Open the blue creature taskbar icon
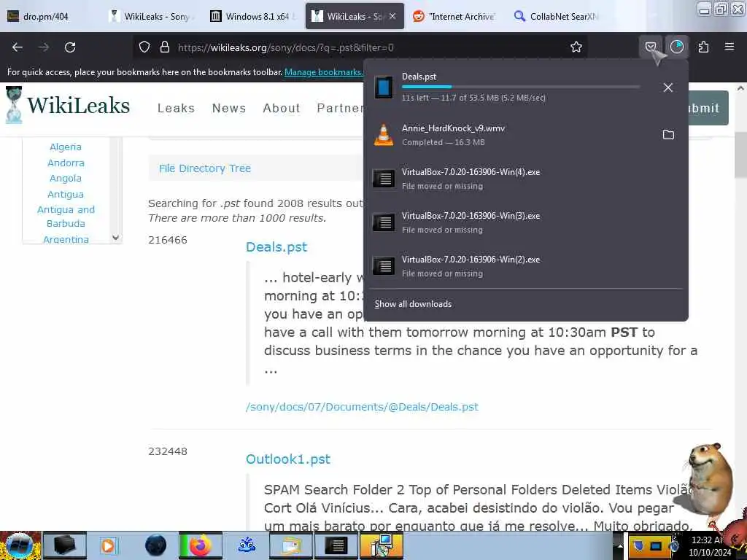Viewport: 747px width, 560px height. 247,545
